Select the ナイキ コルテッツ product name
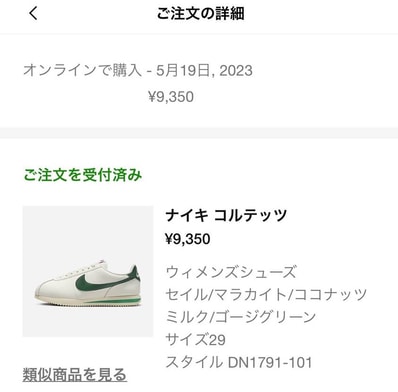Image resolution: width=398 pixels, height=392 pixels. [x=226, y=215]
